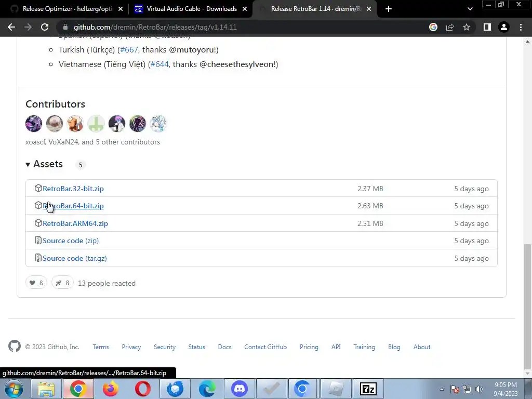The image size is (532, 399).
Task: Download RetroBar.32-bit.zip
Action: coord(73,189)
